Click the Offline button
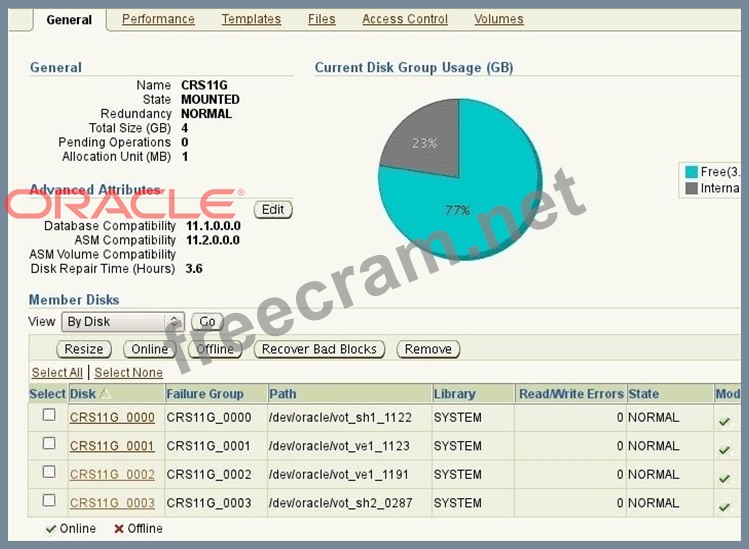 215,349
